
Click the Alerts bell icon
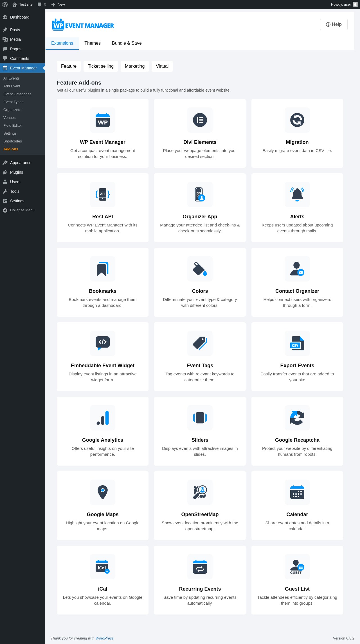[297, 194]
